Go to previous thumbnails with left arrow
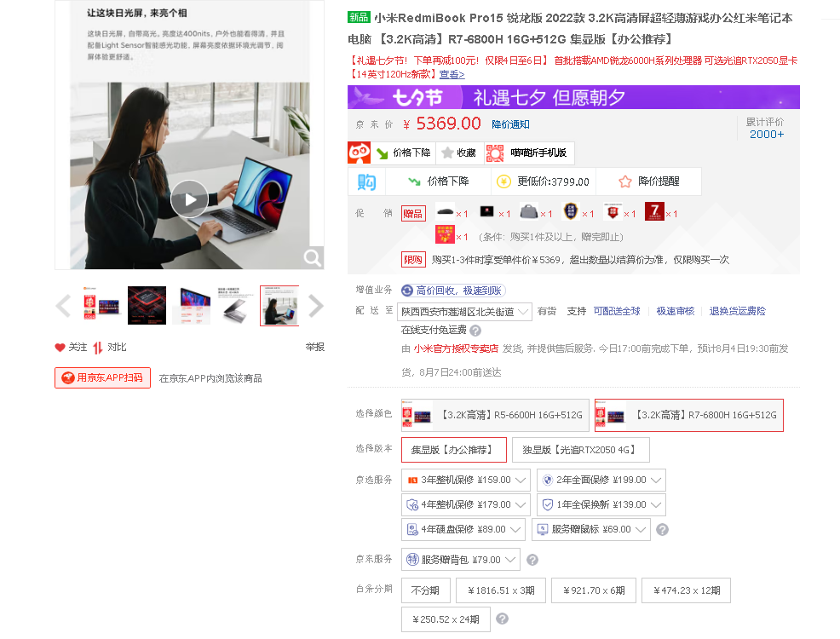The height and width of the screenshot is (639, 840). coord(63,306)
